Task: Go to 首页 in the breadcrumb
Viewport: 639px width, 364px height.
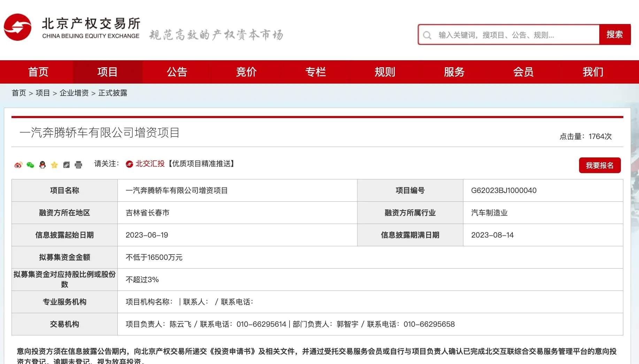Action: (x=19, y=93)
